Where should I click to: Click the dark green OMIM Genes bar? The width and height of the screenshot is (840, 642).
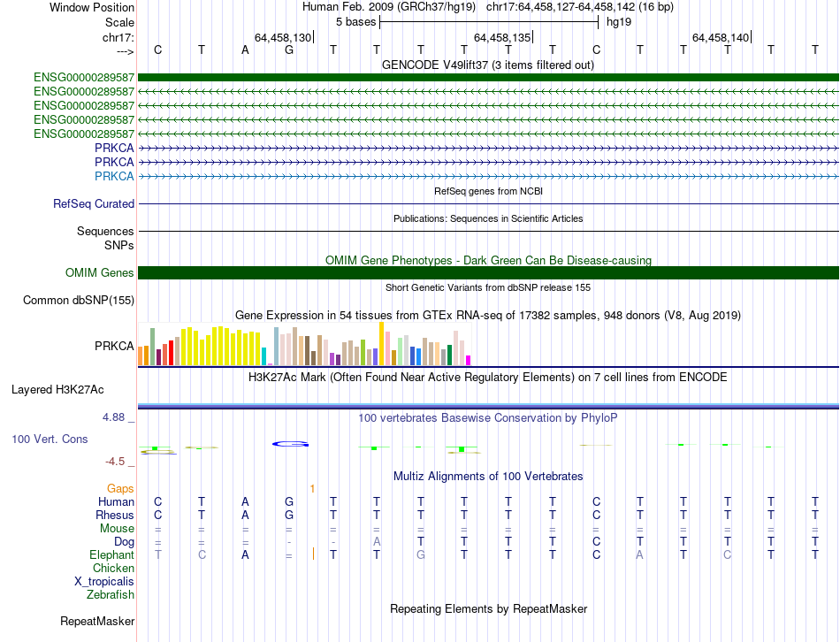(488, 272)
